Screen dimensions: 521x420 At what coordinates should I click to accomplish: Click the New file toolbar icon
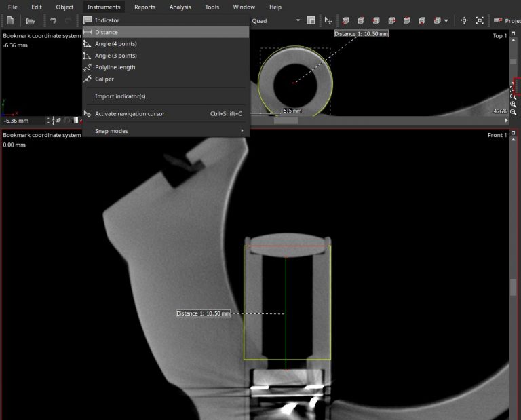point(10,20)
